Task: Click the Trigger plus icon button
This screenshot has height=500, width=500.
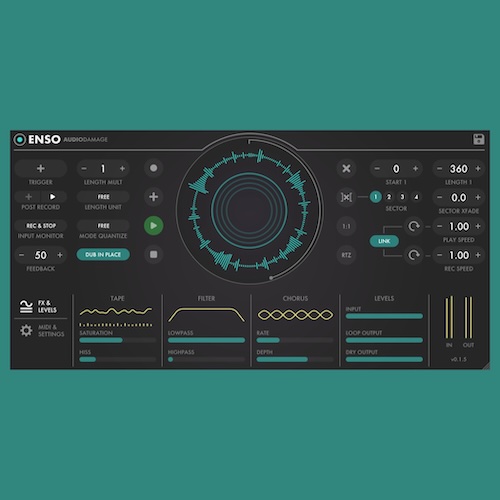Action: click(x=41, y=168)
